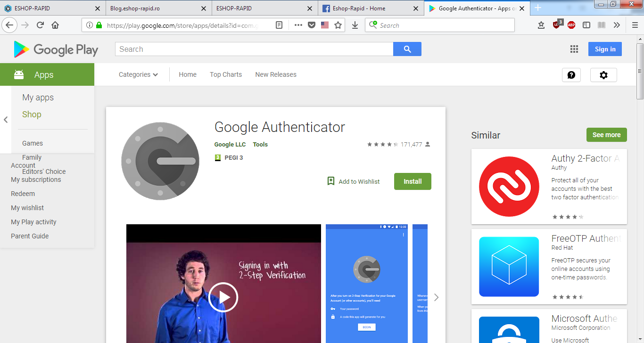
Task: Show sidebars toolbar icon
Action: (586, 25)
